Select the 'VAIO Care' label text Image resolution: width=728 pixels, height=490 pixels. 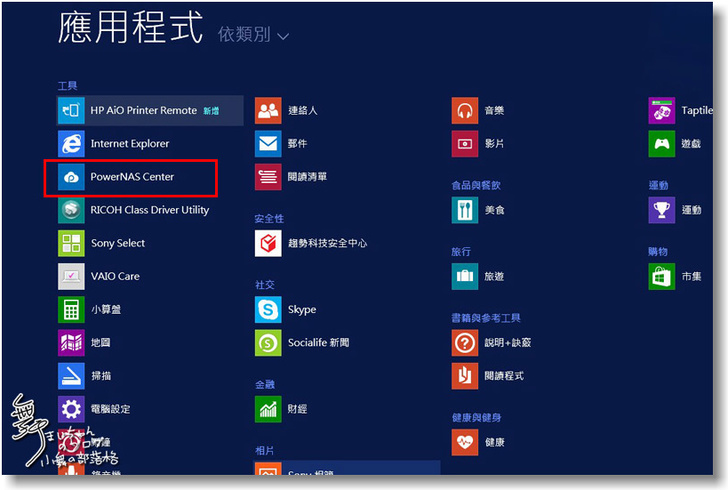tap(115, 276)
